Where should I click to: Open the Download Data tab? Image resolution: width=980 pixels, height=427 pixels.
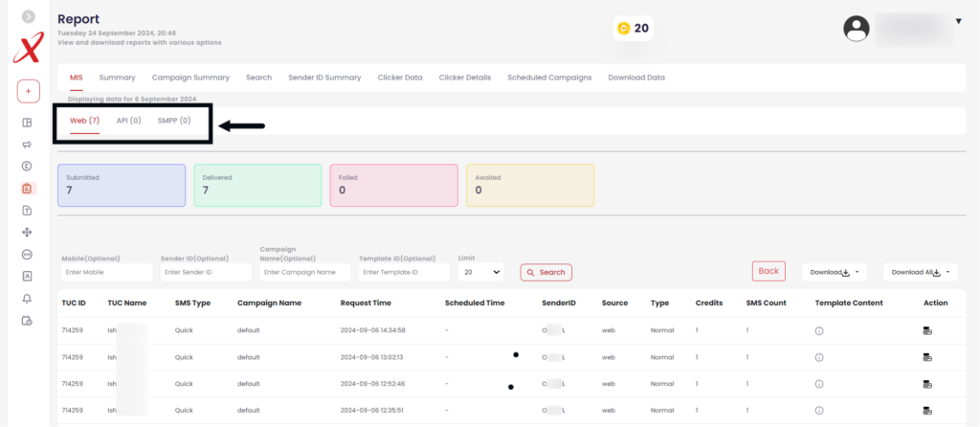[636, 78]
